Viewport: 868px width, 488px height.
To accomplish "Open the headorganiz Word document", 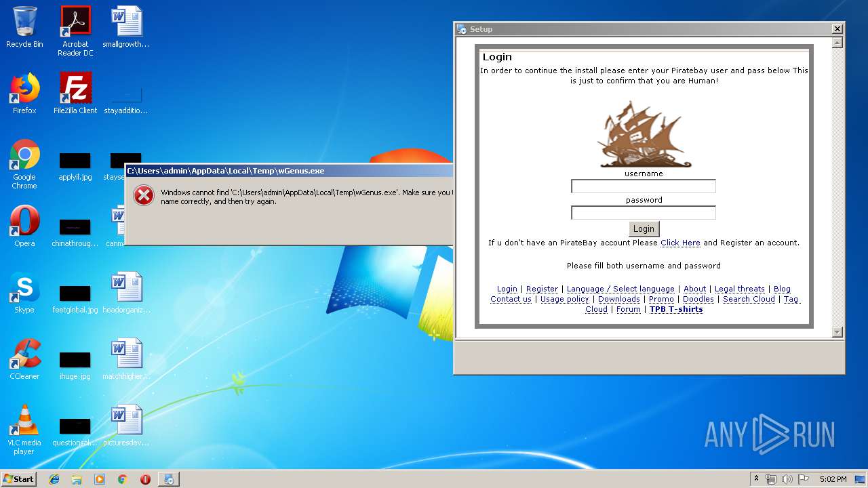I will tap(126, 293).
